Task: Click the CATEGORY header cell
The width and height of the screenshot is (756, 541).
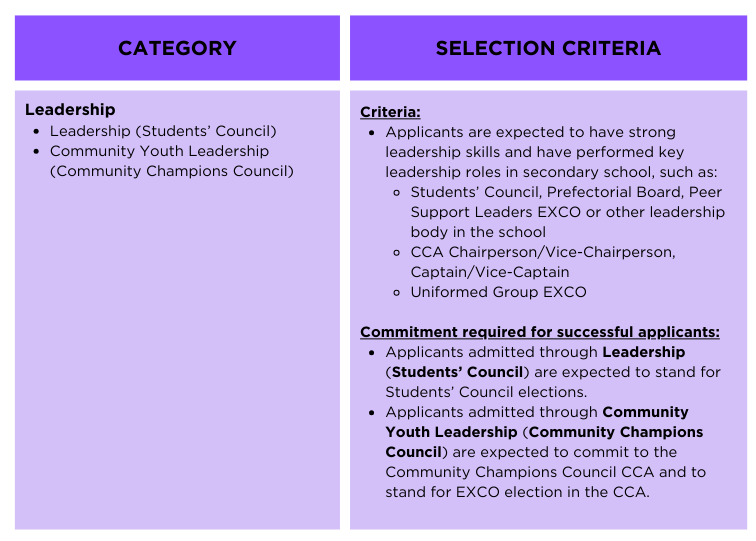Action: 177,48
